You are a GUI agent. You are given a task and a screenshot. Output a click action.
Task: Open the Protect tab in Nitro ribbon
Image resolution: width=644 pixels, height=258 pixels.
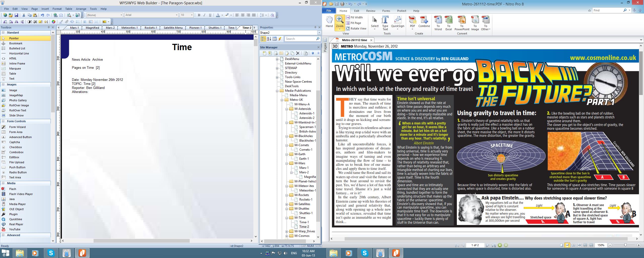[x=401, y=11]
